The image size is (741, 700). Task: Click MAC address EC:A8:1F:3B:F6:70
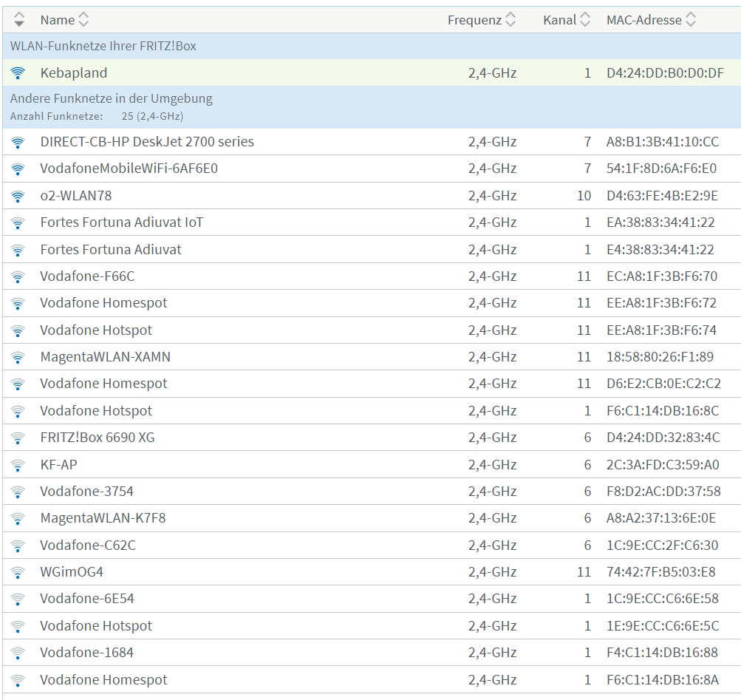point(662,276)
